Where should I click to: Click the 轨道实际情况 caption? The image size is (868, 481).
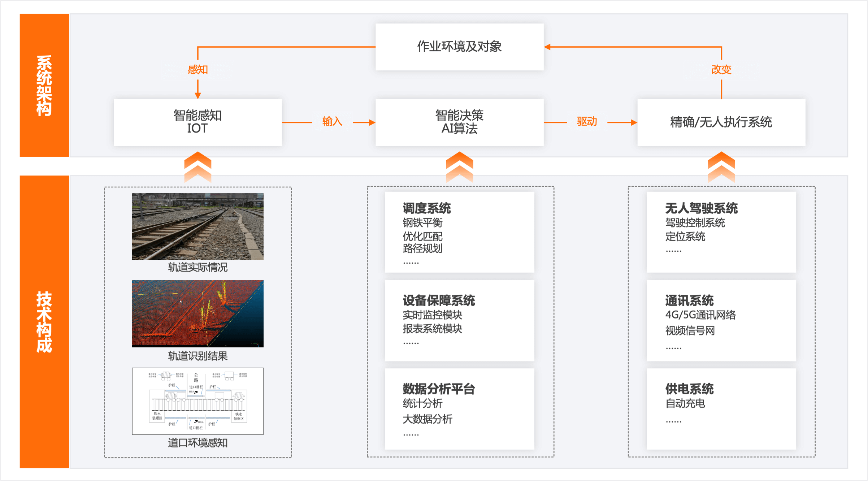tap(198, 267)
